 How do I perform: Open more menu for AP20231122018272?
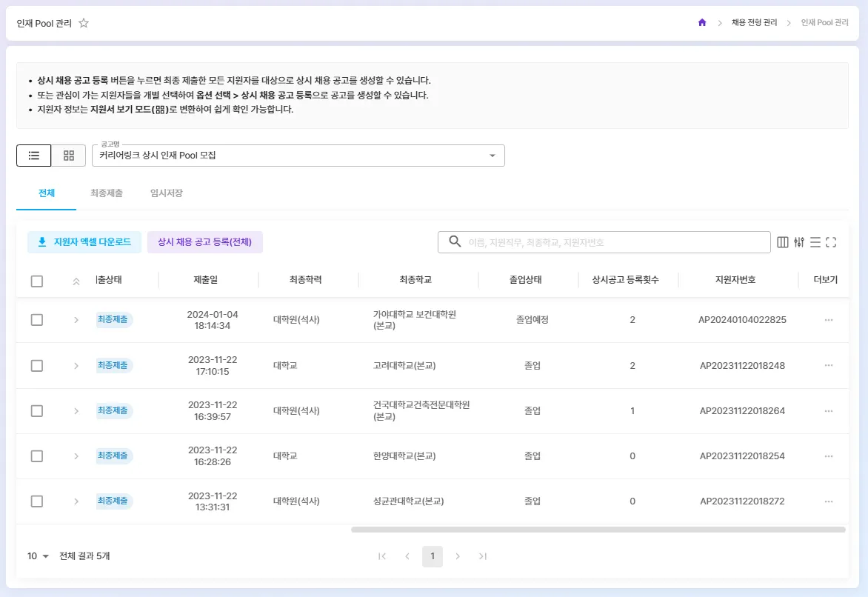829,501
